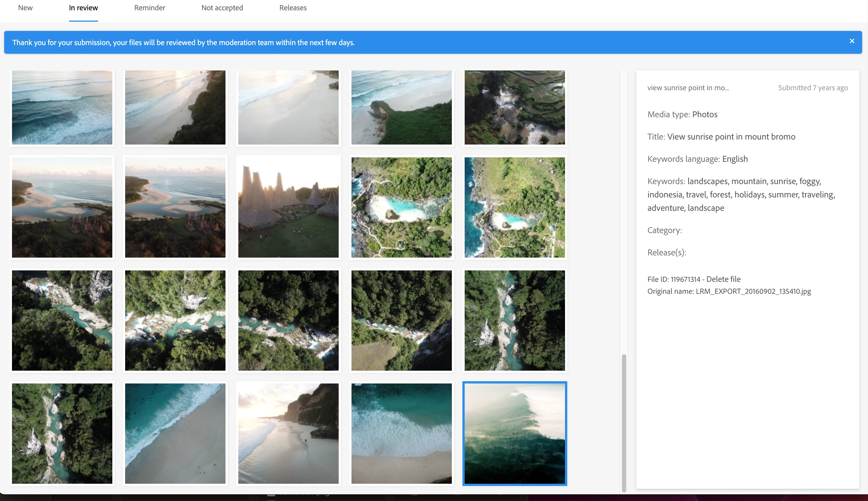The image size is (868, 501).
Task: Open the Reminder tab
Action: (149, 8)
